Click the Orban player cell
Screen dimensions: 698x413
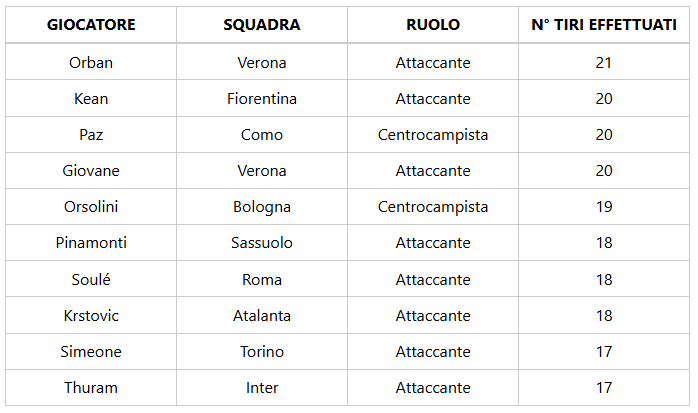(91, 62)
